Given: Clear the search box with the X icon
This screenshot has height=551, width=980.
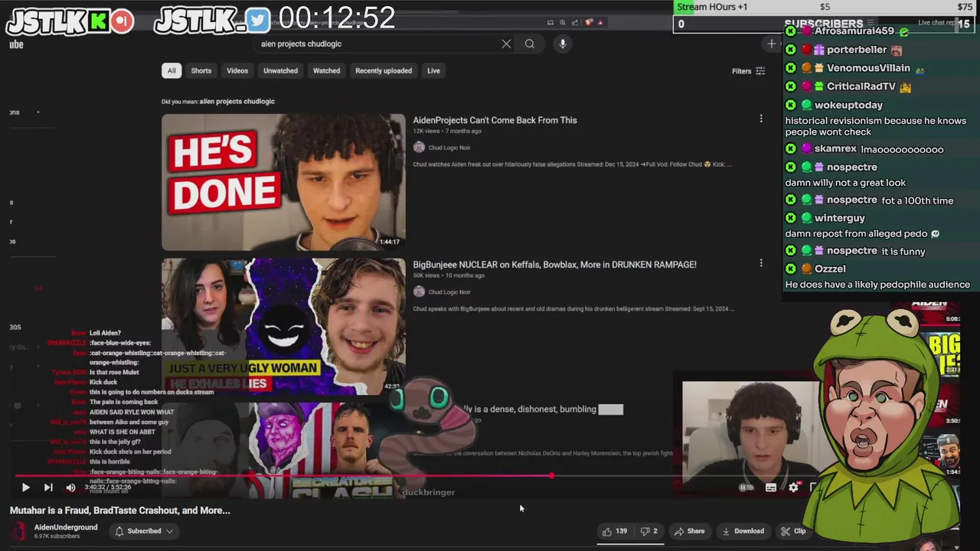Looking at the screenshot, I should [506, 44].
